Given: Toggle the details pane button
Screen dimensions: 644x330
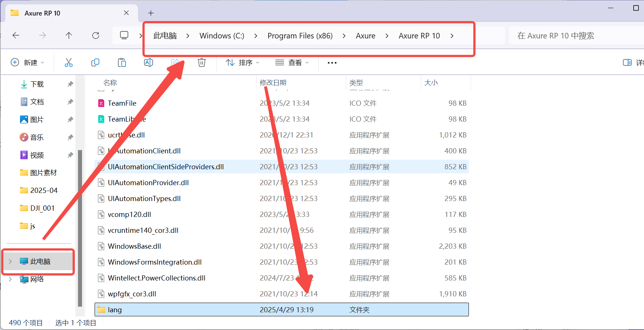Looking at the screenshot, I should pyautogui.click(x=627, y=62).
